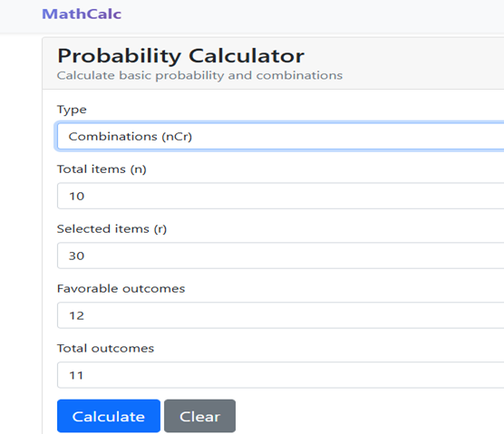This screenshot has width=504, height=434.
Task: Click the value 12 in Favorable outcomes
Action: pos(77,316)
